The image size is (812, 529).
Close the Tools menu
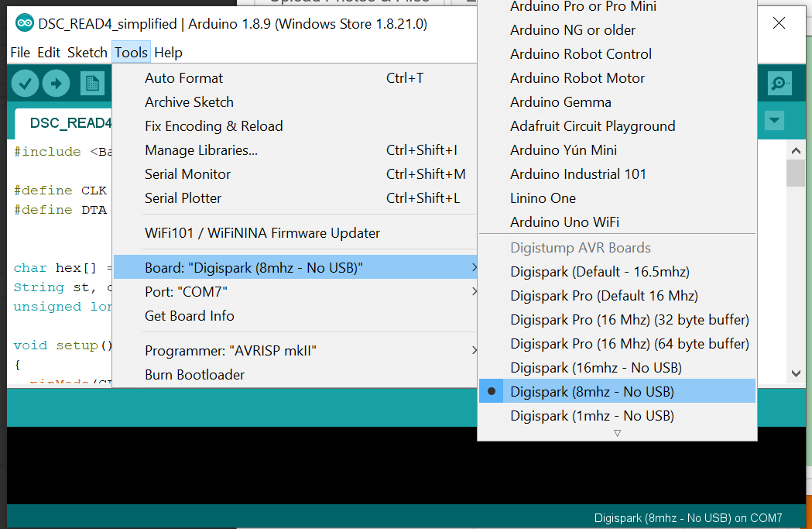click(131, 53)
